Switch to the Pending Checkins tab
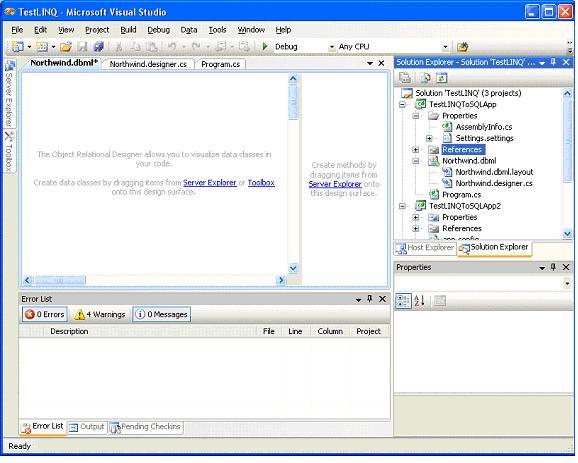 [146, 427]
